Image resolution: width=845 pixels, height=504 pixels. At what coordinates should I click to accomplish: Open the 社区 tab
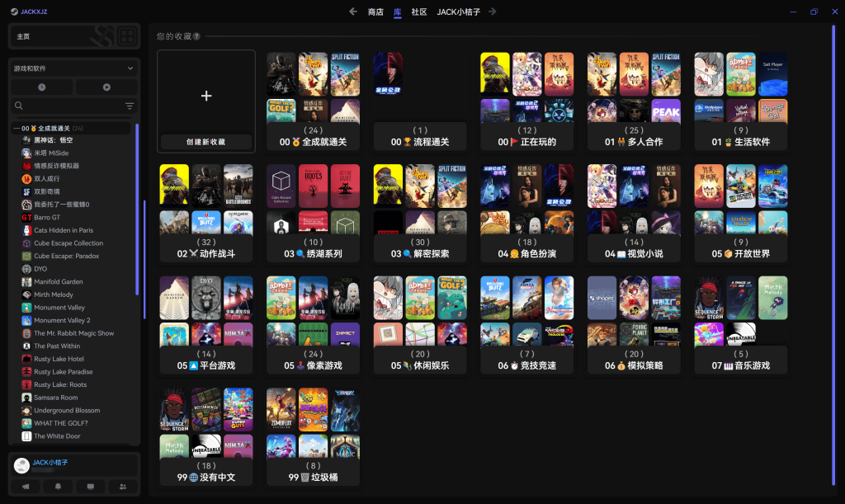tap(419, 12)
